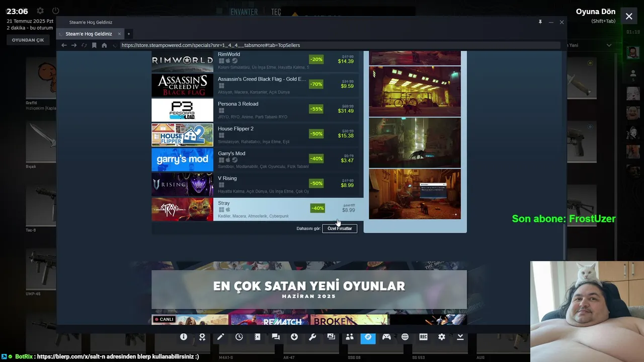This screenshot has height=362, width=644.
Task: Open the guides book icon
Action: tap(257, 337)
